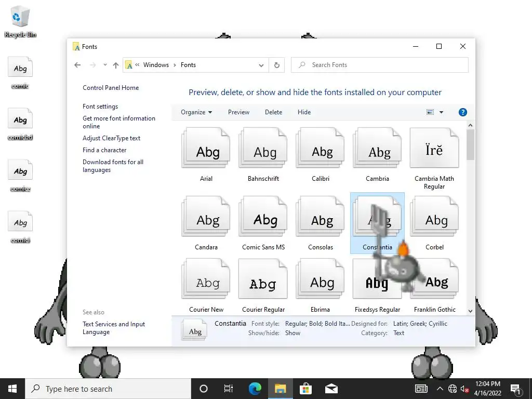This screenshot has width=532, height=399.
Task: Open the Organize dropdown menu
Action: (196, 112)
